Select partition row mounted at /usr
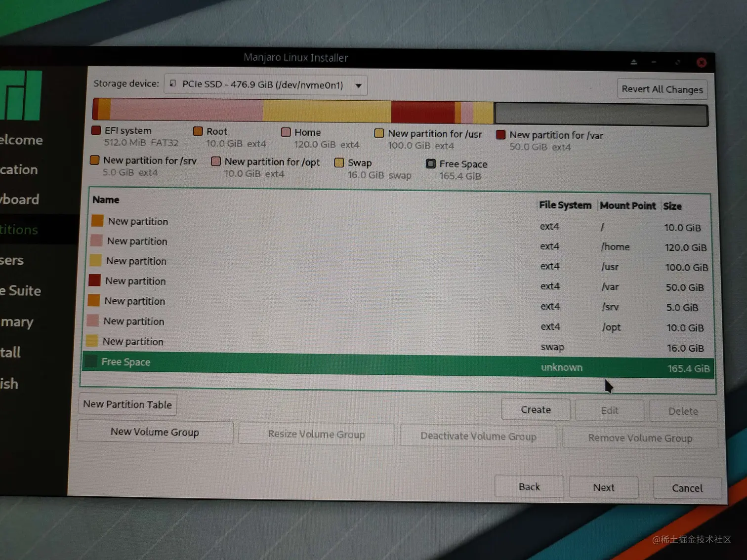 pos(399,264)
